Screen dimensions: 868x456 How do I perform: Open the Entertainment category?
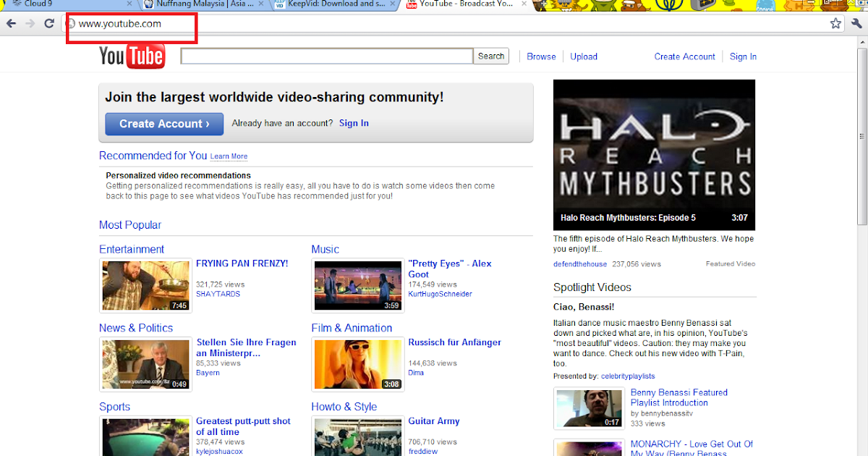click(132, 249)
